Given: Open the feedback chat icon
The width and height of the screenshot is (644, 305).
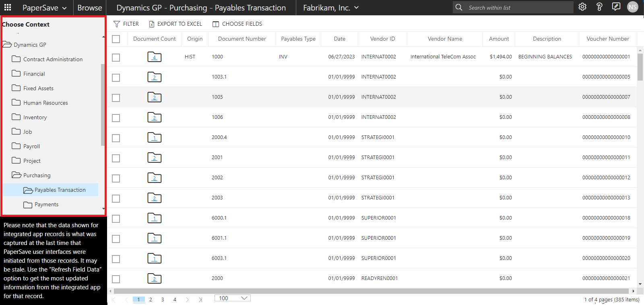Looking at the screenshot, I should [616, 7].
